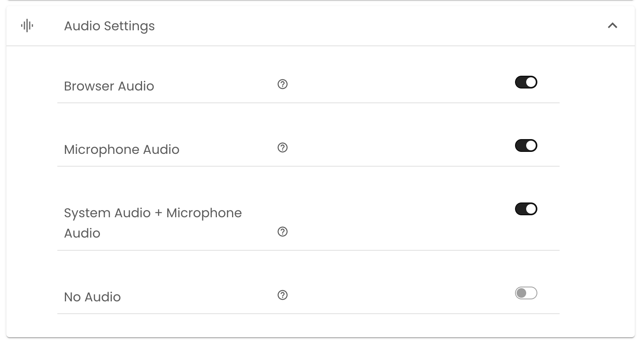Click the question mark in the No Audio row

283,295
